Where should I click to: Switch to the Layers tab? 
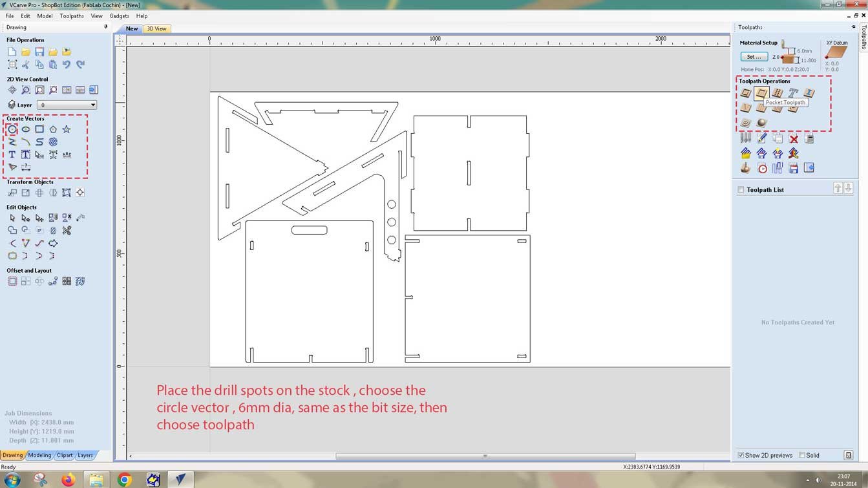click(x=85, y=455)
